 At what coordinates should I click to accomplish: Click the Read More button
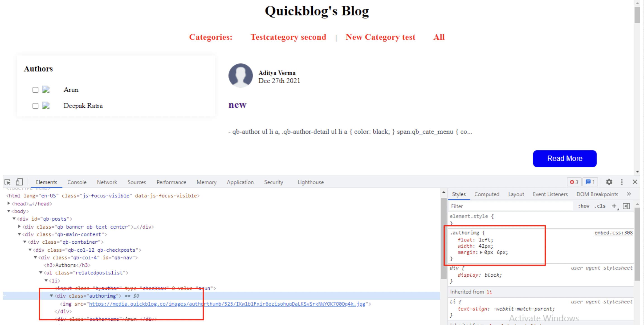coord(564,158)
